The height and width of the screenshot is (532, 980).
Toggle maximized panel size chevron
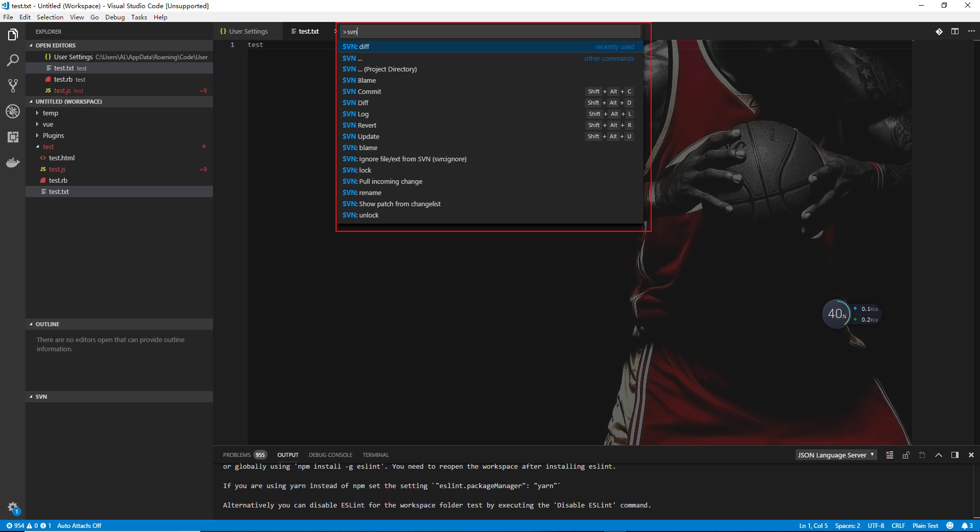coord(939,455)
